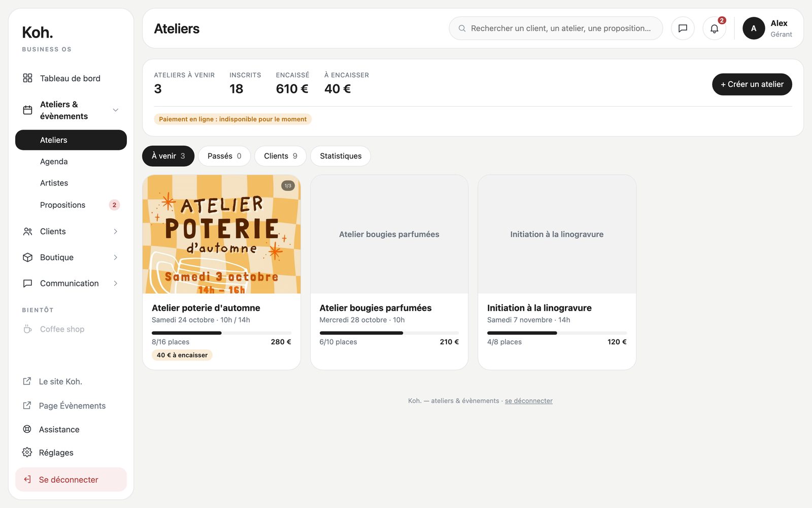This screenshot has height=508, width=812.
Task: Expand the Clients sidebar chevron
Action: (x=116, y=232)
